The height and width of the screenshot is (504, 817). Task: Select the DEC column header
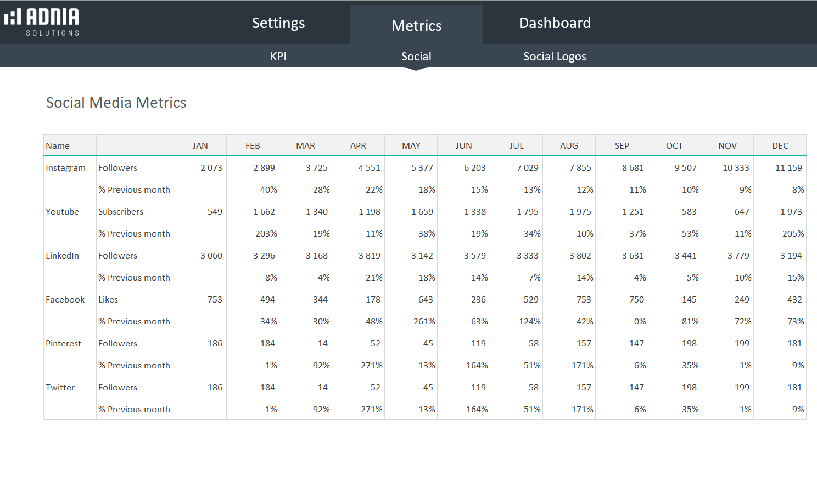(780, 146)
